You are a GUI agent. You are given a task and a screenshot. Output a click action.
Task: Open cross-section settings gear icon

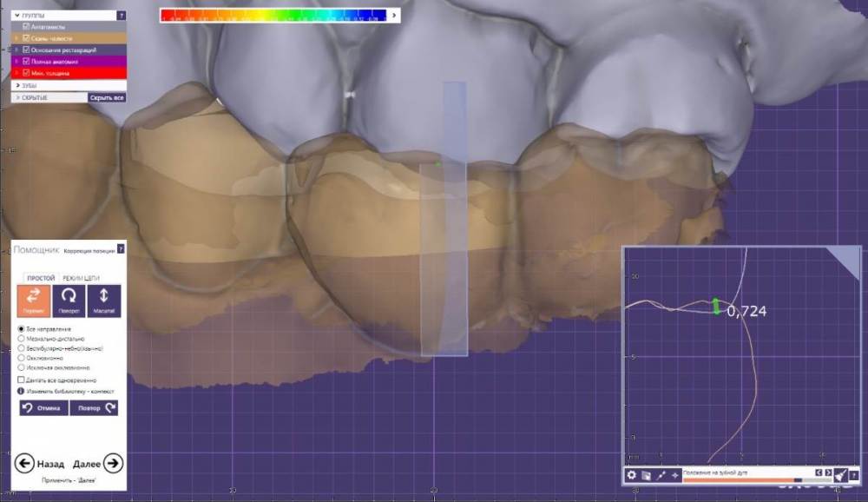(x=632, y=475)
